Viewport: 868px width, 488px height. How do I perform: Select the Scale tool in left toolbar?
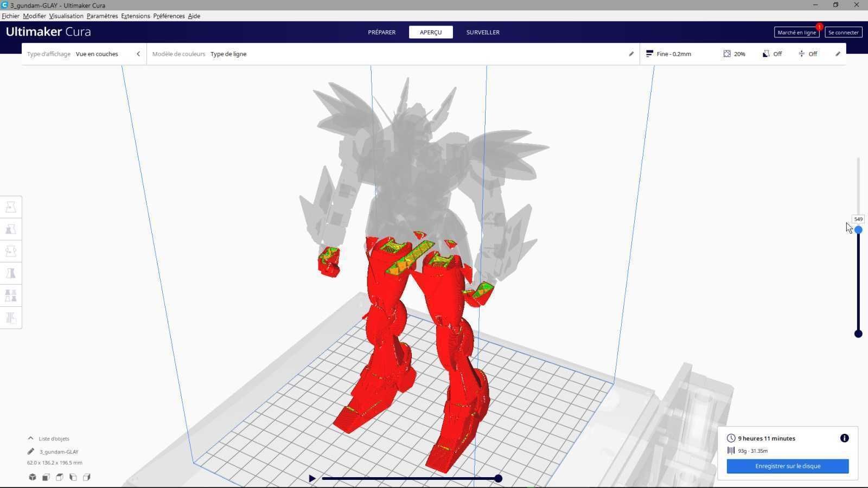(x=11, y=229)
